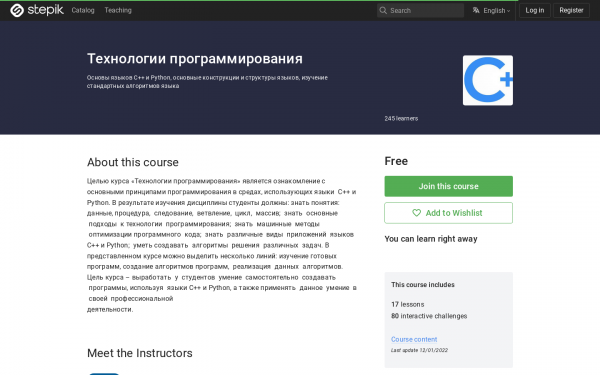The image size is (600, 375).
Task: Click the Register button
Action: point(571,10)
